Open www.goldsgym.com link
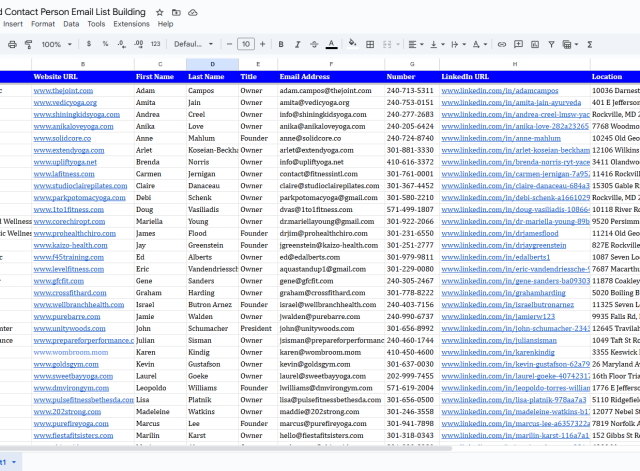This screenshot has width=640, height=471. (x=66, y=364)
